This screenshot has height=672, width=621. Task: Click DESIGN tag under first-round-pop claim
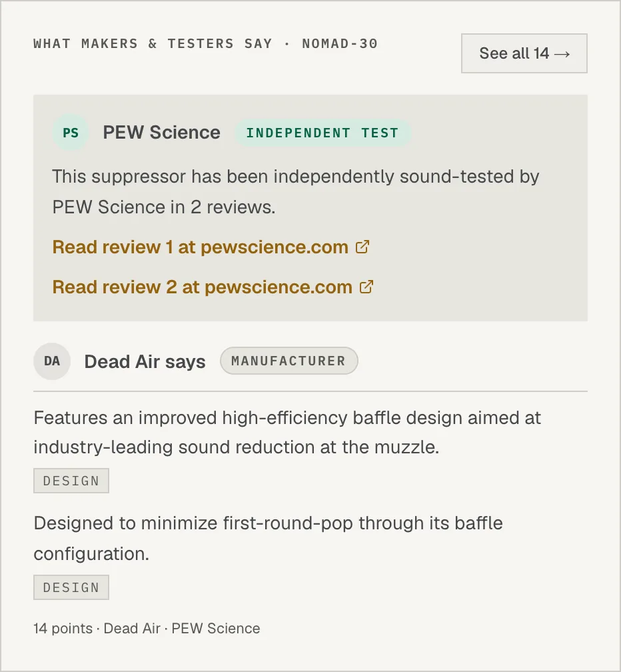71,587
